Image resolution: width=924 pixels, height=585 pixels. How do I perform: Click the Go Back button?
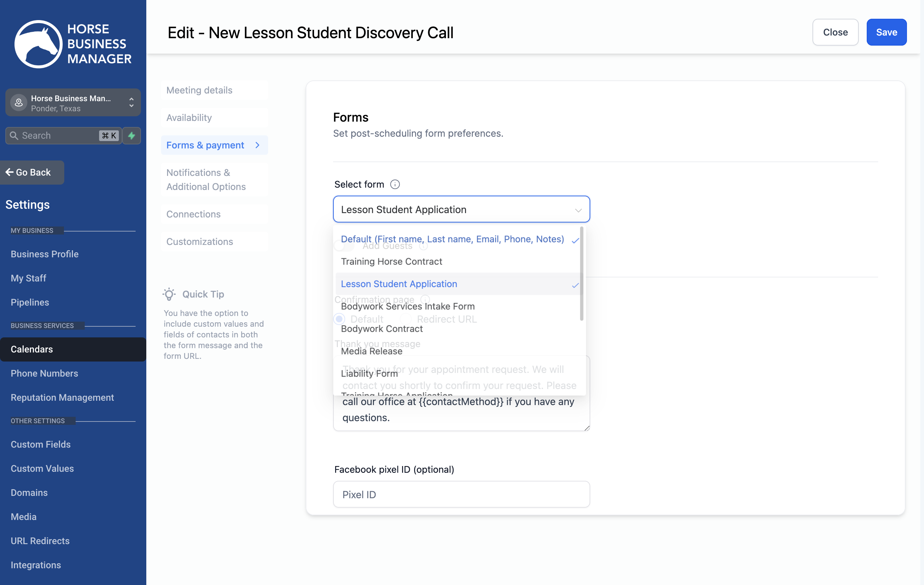point(32,173)
